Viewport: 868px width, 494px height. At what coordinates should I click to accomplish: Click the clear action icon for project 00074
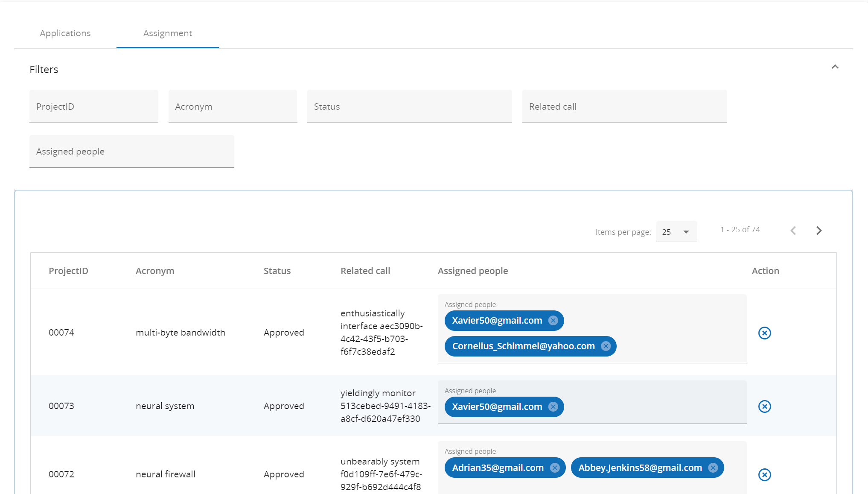(764, 333)
